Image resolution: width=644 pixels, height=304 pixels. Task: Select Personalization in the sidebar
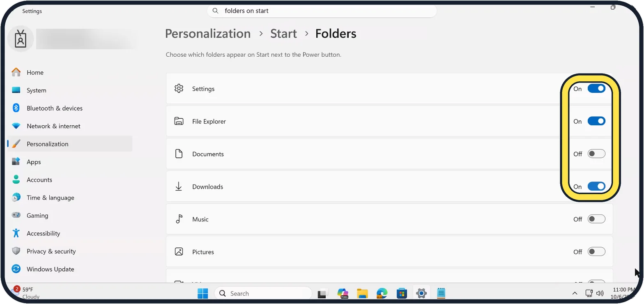point(70,144)
